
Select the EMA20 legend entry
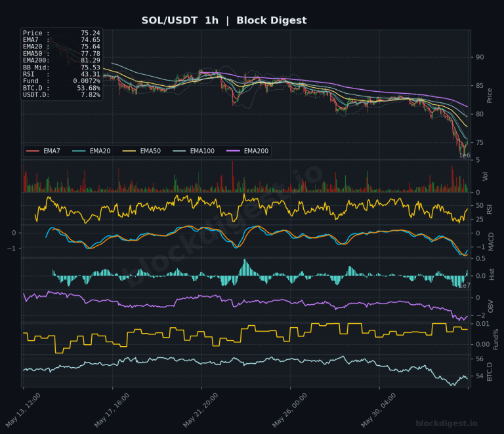pyautogui.click(x=91, y=151)
